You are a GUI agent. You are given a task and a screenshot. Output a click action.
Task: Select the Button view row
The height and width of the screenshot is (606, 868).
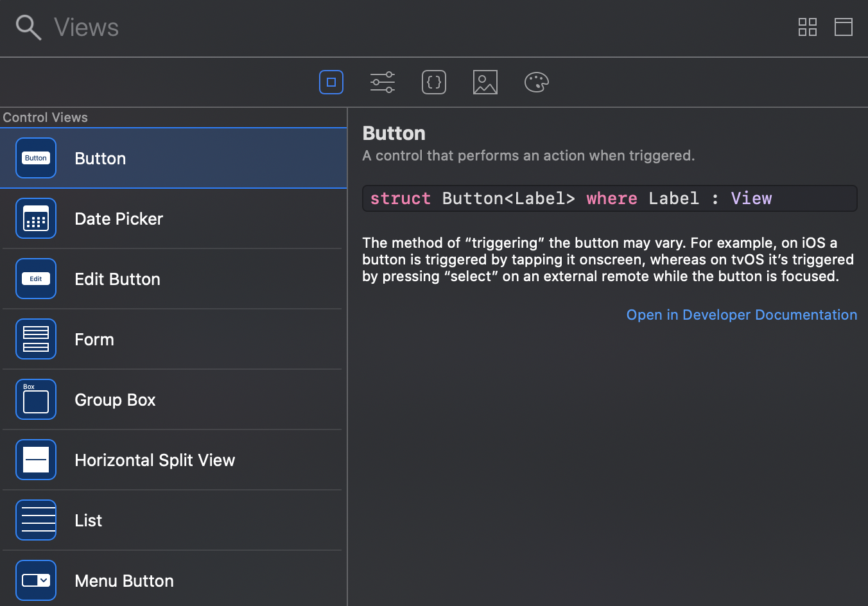(x=173, y=159)
